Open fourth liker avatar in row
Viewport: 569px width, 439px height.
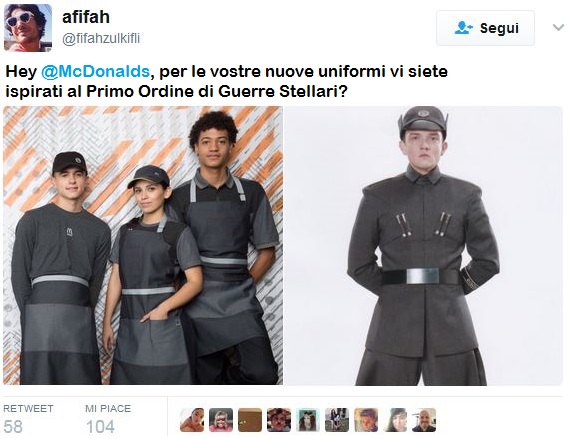279,420
